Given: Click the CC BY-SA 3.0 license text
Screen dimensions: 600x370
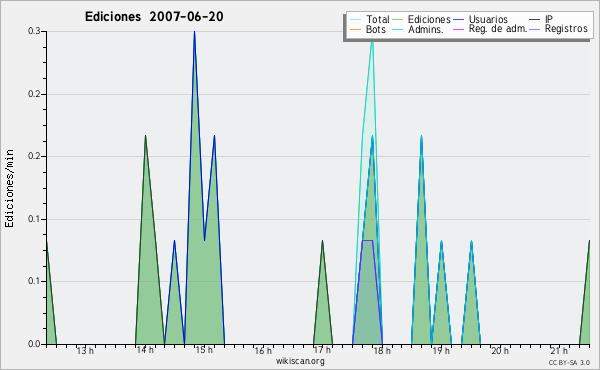Looking at the screenshot, I should coord(569,363).
